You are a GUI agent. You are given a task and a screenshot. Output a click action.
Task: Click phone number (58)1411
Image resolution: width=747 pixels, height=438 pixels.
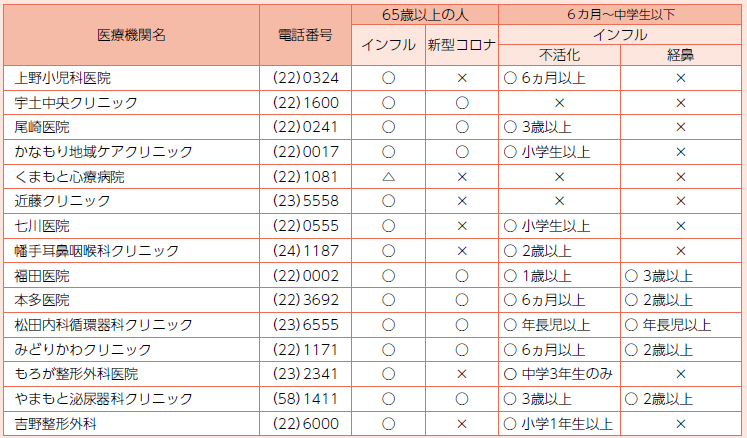[x=305, y=399]
